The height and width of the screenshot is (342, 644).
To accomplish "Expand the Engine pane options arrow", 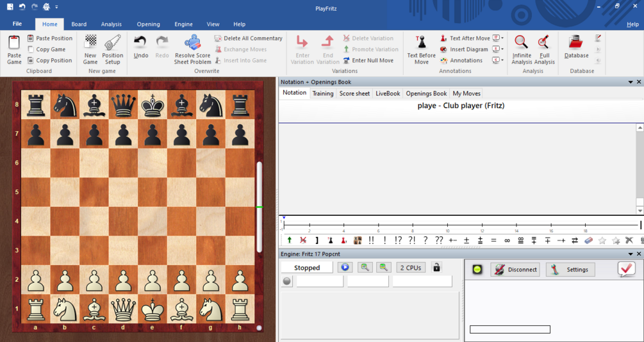I will click(631, 254).
